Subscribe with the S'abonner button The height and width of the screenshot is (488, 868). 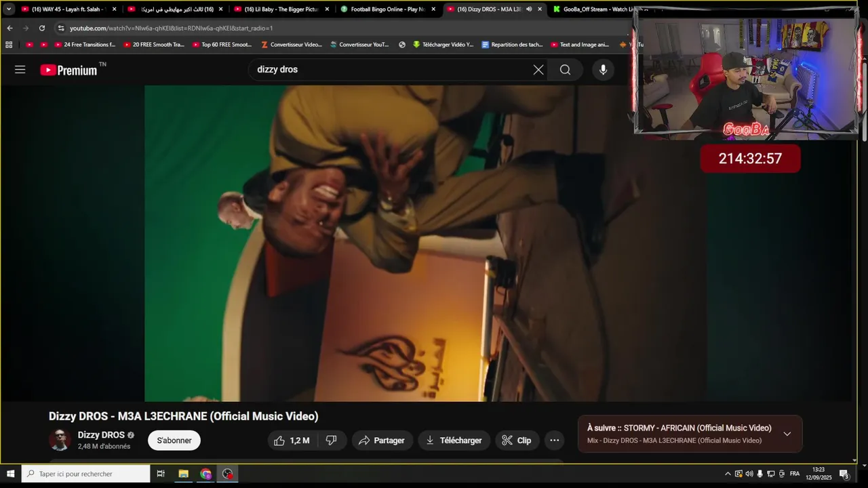tap(174, 441)
